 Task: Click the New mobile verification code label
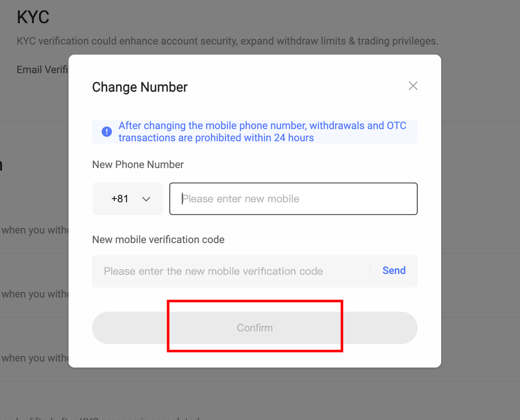pyautogui.click(x=158, y=239)
